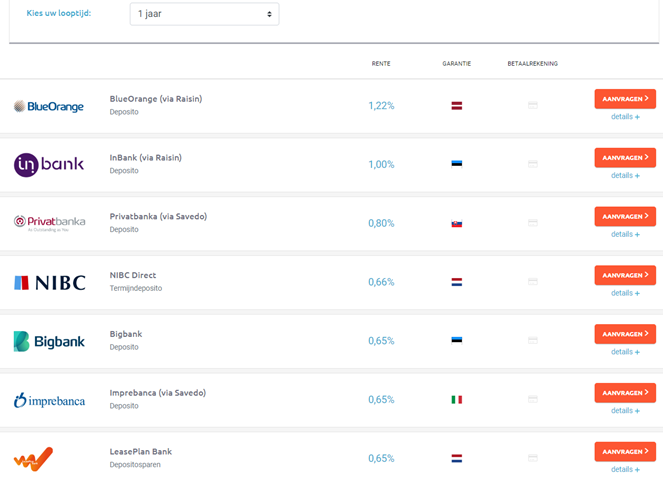The width and height of the screenshot is (663, 482).
Task: Click the betaalrekening card icon for LeasePlan Bank
Action: point(533,458)
